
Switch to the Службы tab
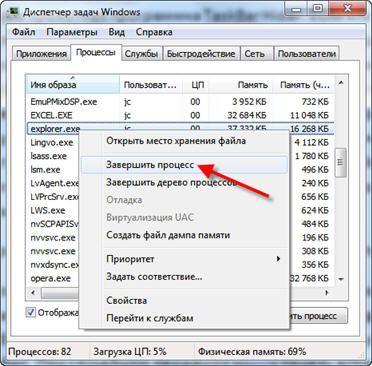tap(141, 54)
